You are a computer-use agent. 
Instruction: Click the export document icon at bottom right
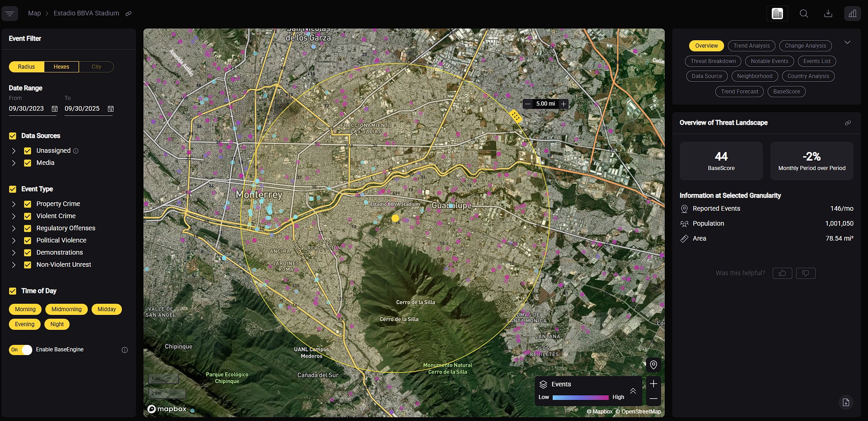(x=846, y=402)
